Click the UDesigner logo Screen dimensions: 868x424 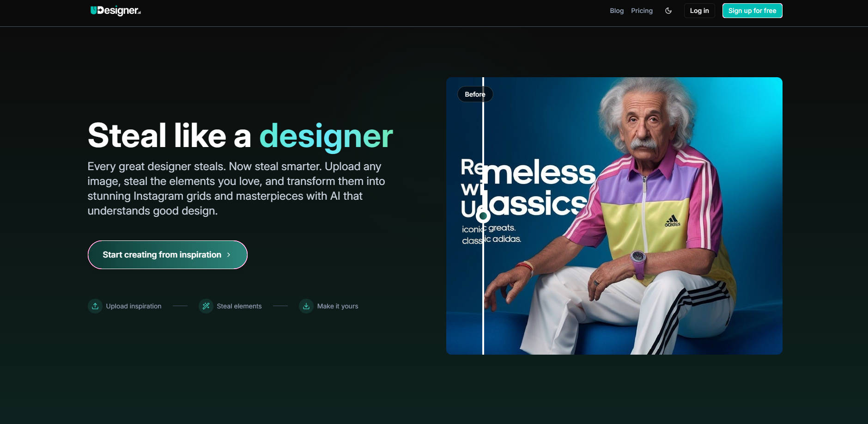click(x=115, y=10)
